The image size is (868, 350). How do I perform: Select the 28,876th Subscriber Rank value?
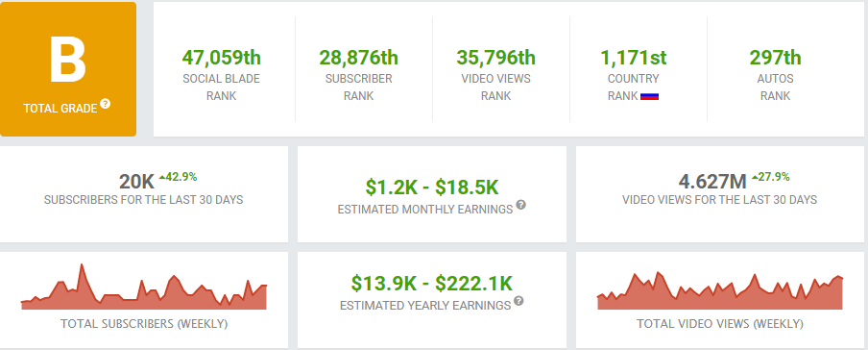point(359,58)
